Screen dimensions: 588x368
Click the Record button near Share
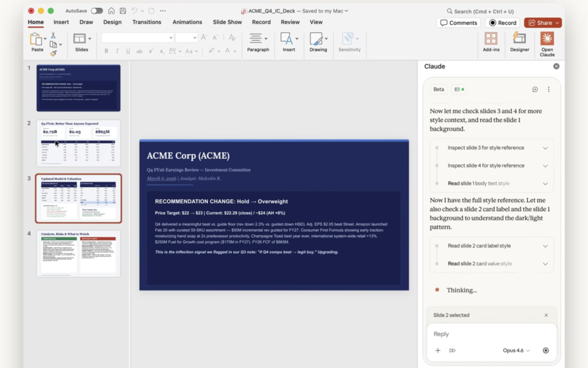(502, 23)
